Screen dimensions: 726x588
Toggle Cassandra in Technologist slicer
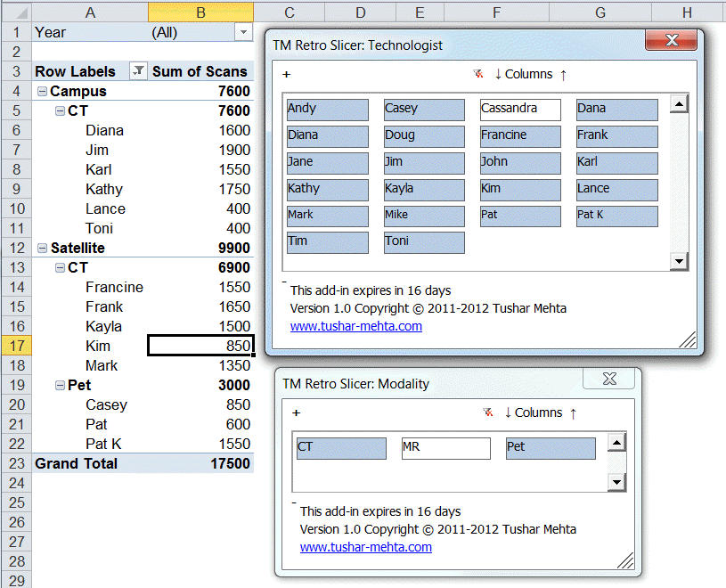click(x=520, y=110)
